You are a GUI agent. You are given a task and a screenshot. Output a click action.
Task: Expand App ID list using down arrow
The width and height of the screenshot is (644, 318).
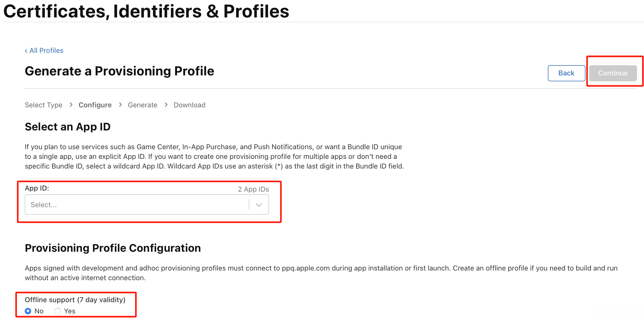(259, 205)
